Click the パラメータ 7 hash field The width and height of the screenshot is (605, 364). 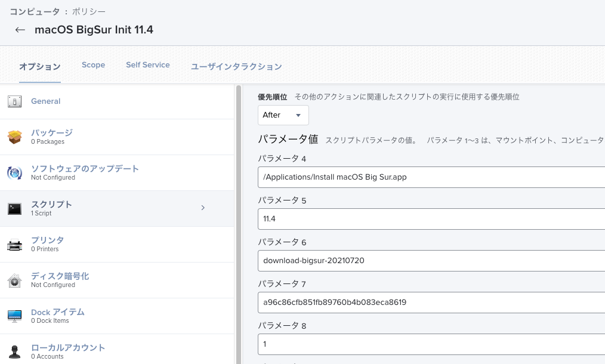[x=431, y=303]
